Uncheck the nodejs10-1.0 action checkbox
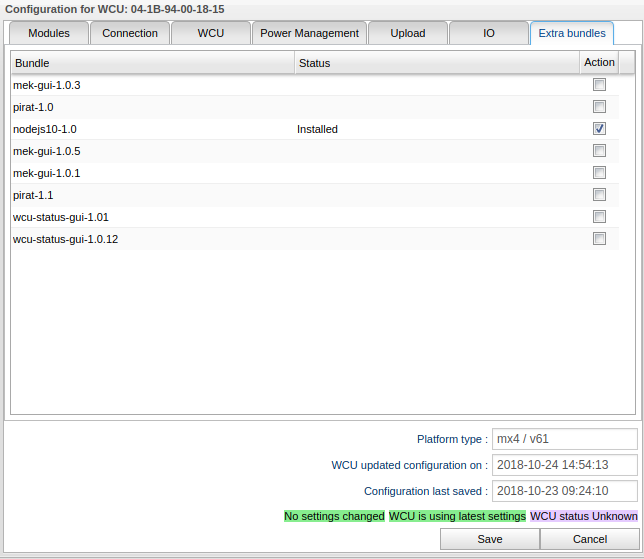This screenshot has width=644, height=559. click(599, 129)
